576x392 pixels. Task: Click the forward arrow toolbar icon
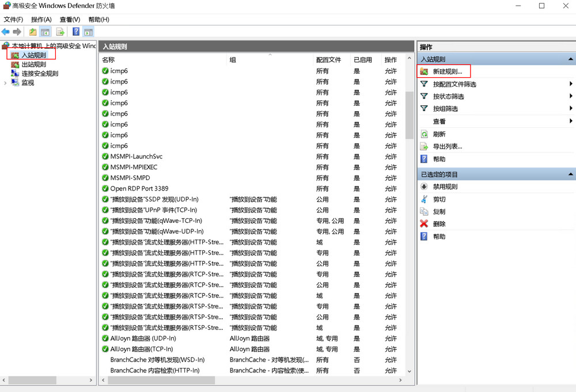pos(17,32)
